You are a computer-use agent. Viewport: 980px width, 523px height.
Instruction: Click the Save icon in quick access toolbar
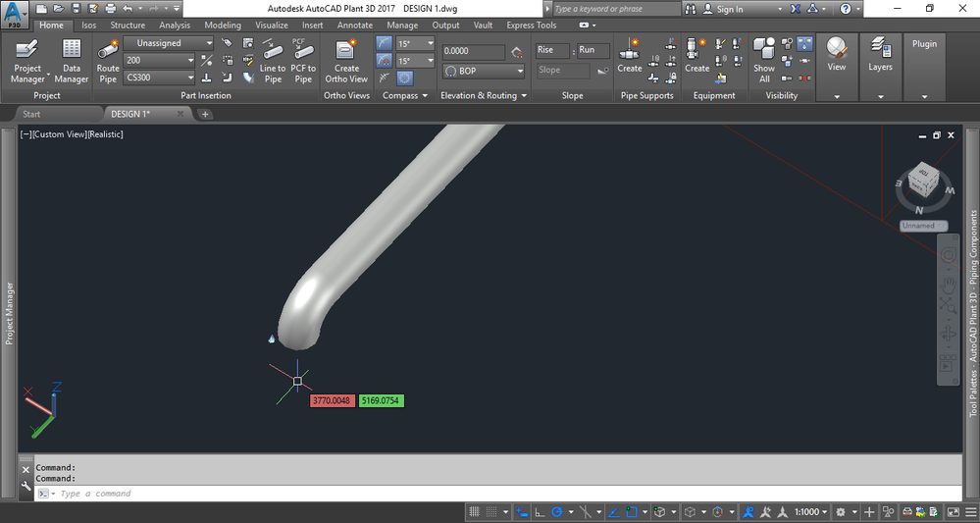click(76, 9)
